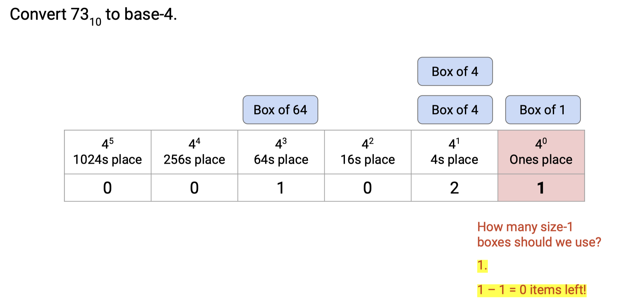Select the lower "Box of 4" box
The height and width of the screenshot is (305, 644).
[x=455, y=110]
